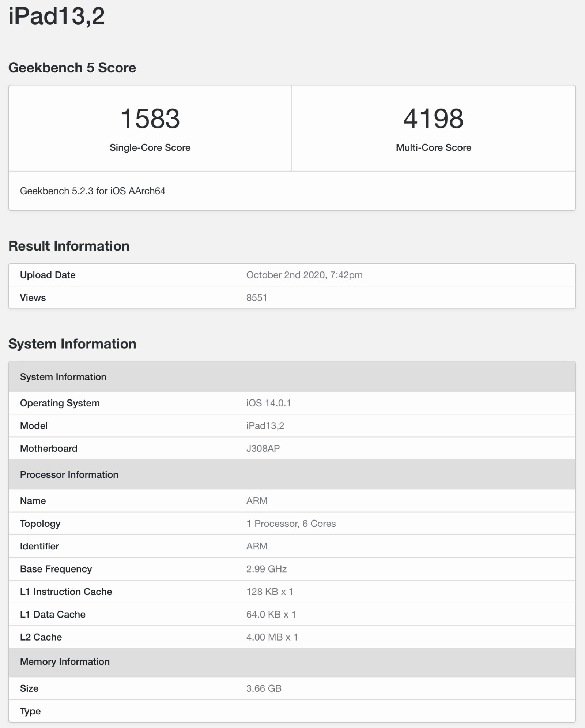Select the 3.66 GB memory value
The image size is (585, 728).
[264, 688]
